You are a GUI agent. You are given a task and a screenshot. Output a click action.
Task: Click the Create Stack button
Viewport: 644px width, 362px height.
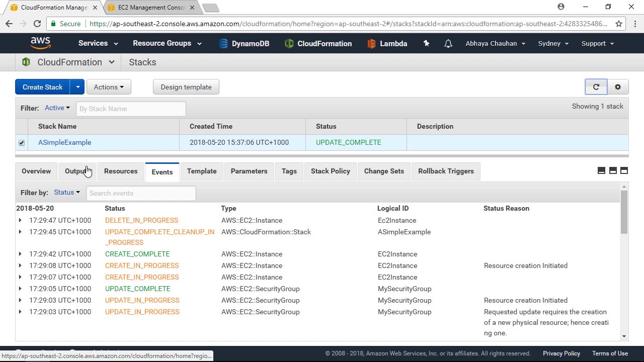[x=42, y=87]
